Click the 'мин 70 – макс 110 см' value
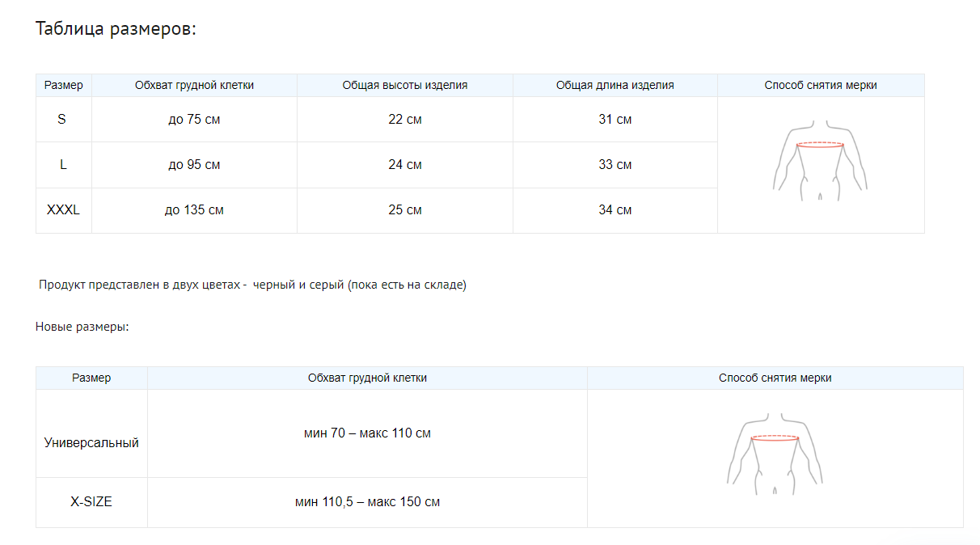The width and height of the screenshot is (980, 545). point(367,433)
